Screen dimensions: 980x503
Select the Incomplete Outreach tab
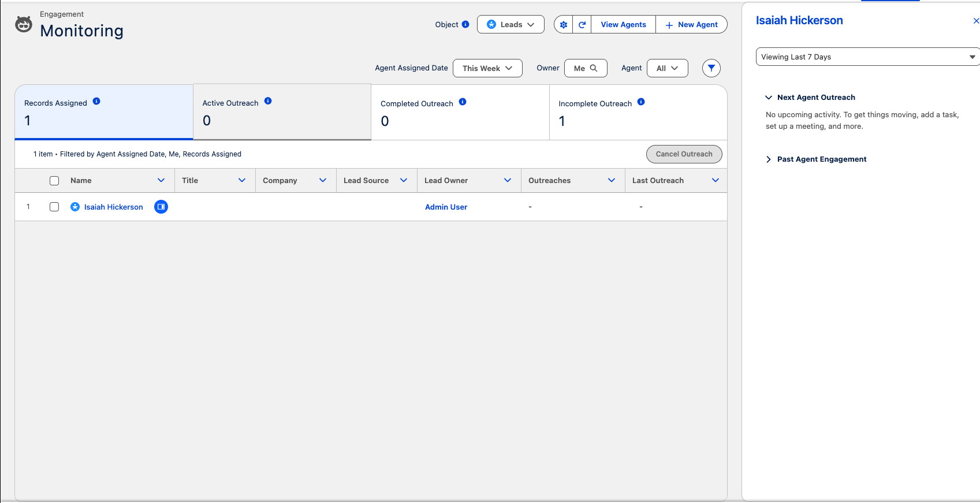(x=638, y=113)
